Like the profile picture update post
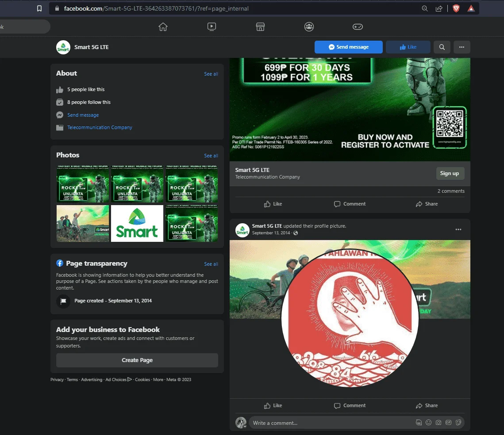 [273, 405]
